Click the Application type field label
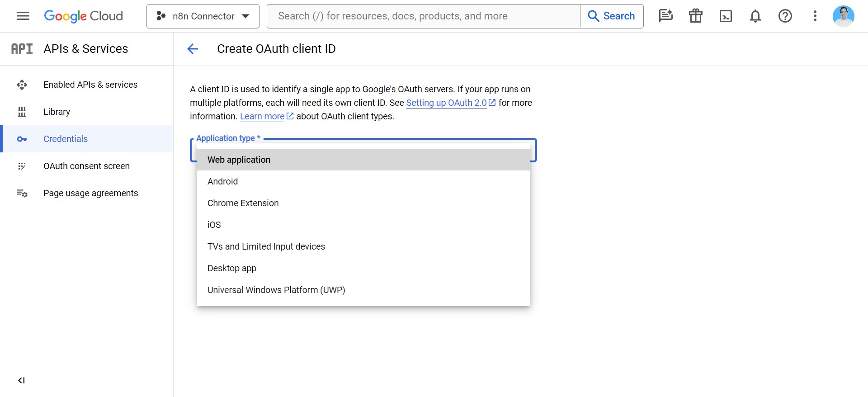Image resolution: width=868 pixels, height=397 pixels. pos(228,138)
